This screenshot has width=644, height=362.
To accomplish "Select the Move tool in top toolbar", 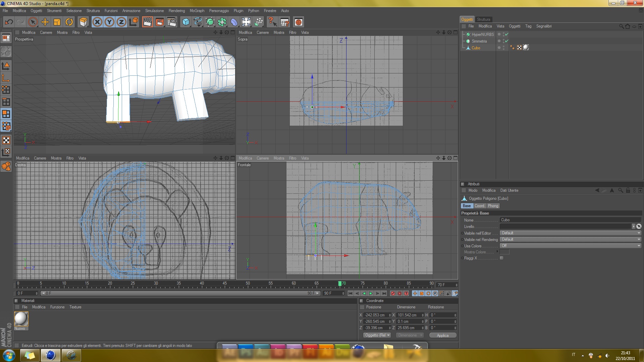I will coord(45,22).
